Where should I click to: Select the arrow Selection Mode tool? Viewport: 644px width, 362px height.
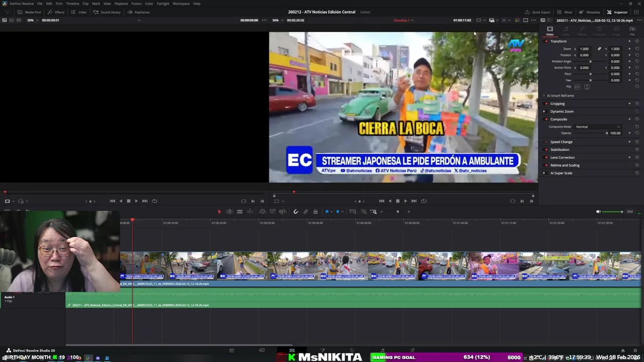(x=219, y=212)
